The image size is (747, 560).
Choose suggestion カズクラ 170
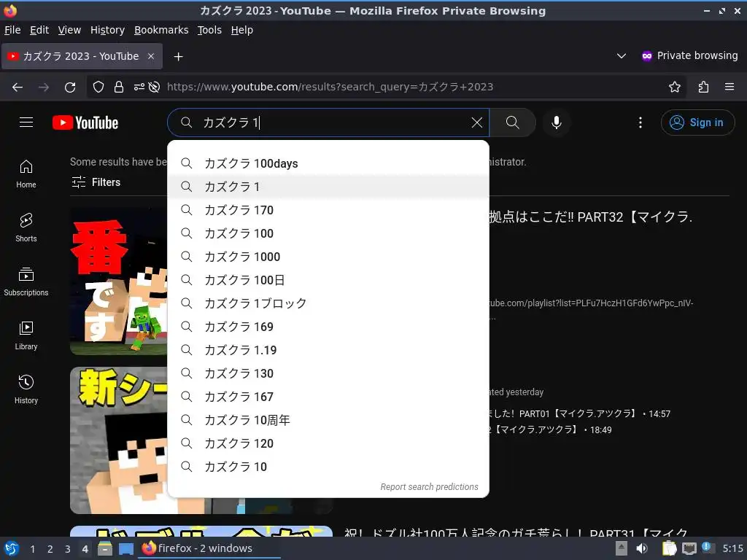point(328,210)
